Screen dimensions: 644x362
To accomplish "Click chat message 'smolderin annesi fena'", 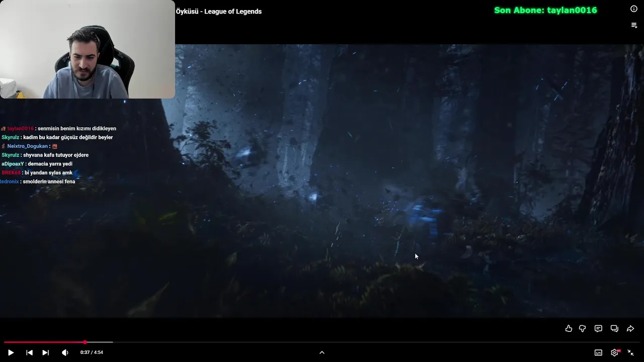I will tap(49, 182).
